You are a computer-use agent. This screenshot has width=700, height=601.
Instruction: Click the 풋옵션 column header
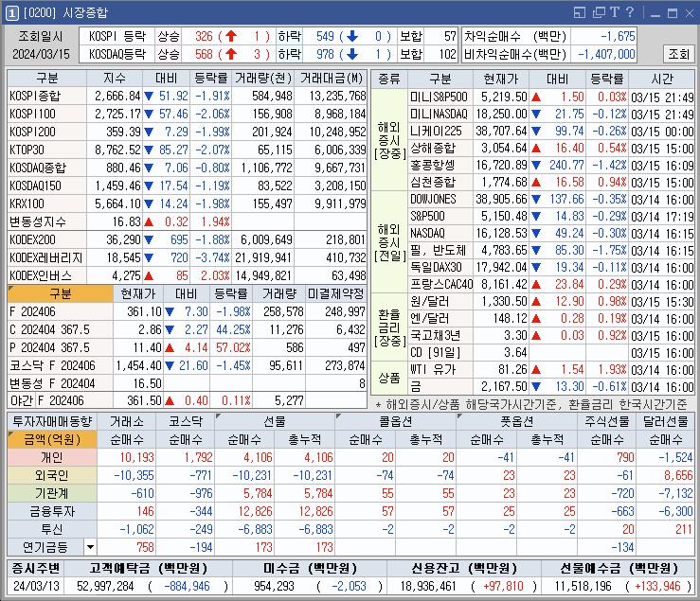[516, 421]
